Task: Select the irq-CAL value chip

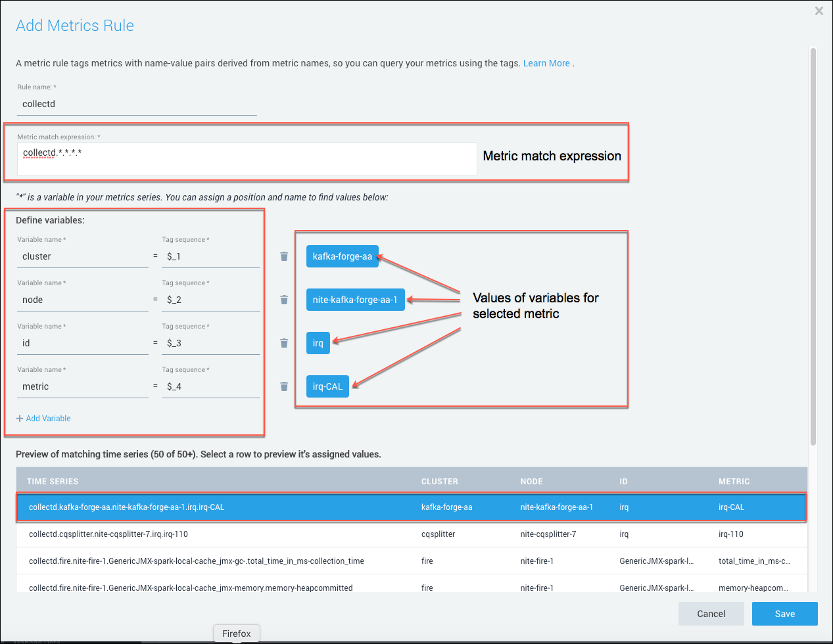Action: [x=327, y=386]
